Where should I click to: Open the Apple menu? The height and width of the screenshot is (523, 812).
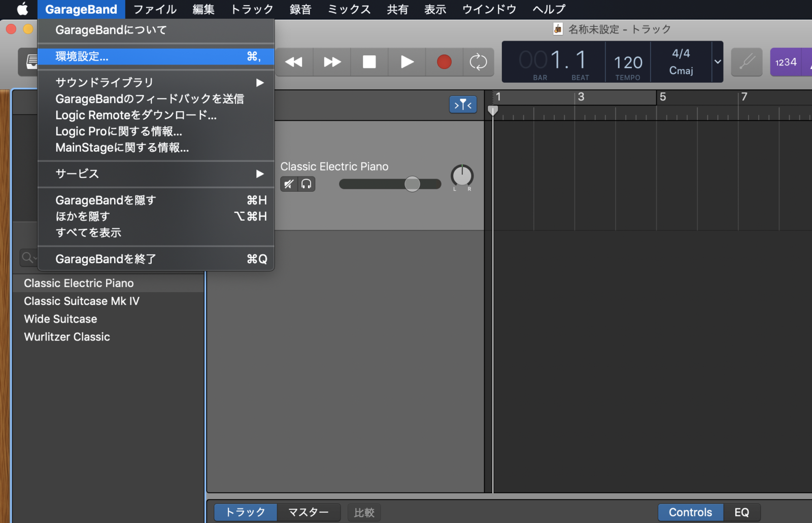[x=22, y=9]
